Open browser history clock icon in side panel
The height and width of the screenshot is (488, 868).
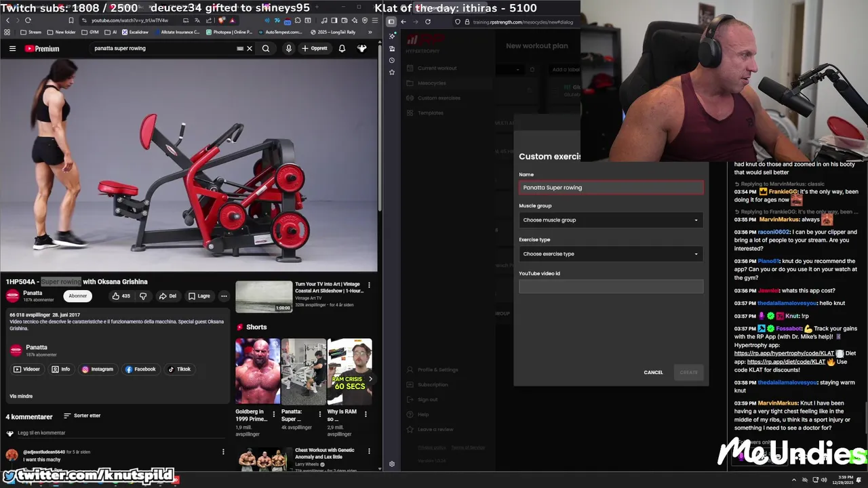pos(391,60)
